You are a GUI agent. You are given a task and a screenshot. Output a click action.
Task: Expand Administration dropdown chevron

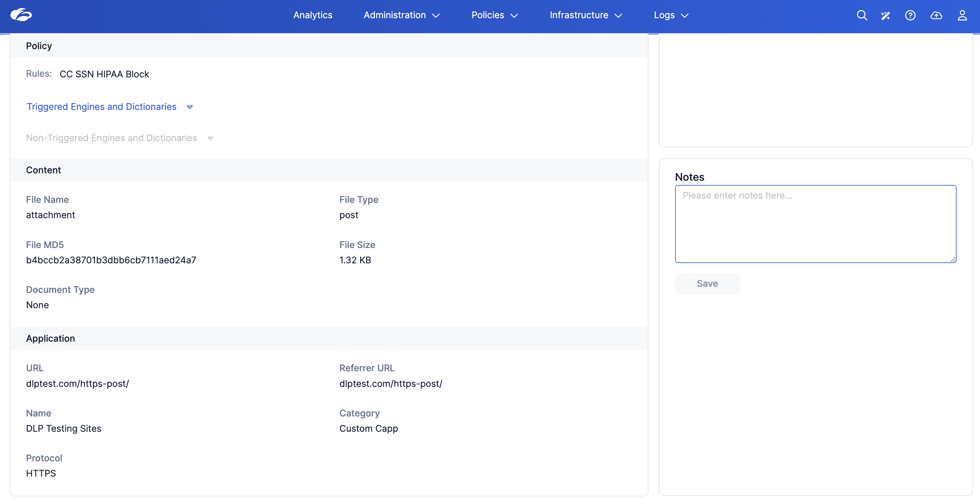click(436, 16)
